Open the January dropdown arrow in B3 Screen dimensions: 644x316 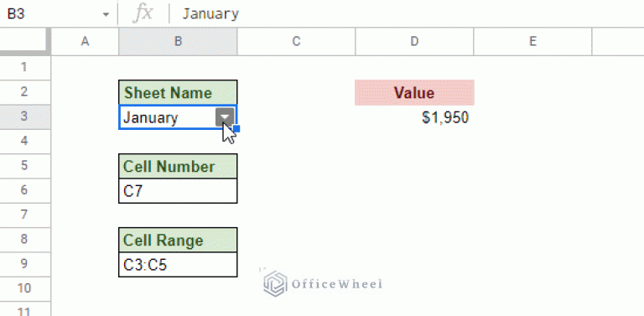[225, 117]
